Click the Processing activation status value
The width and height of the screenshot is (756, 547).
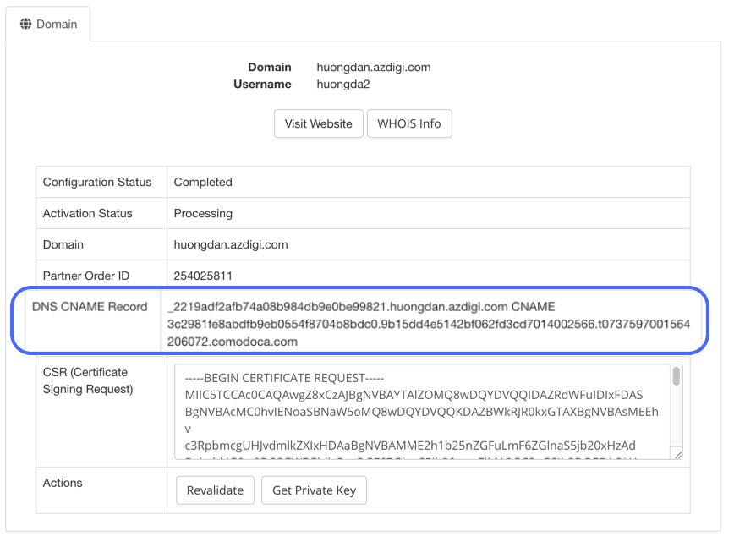[x=203, y=213]
